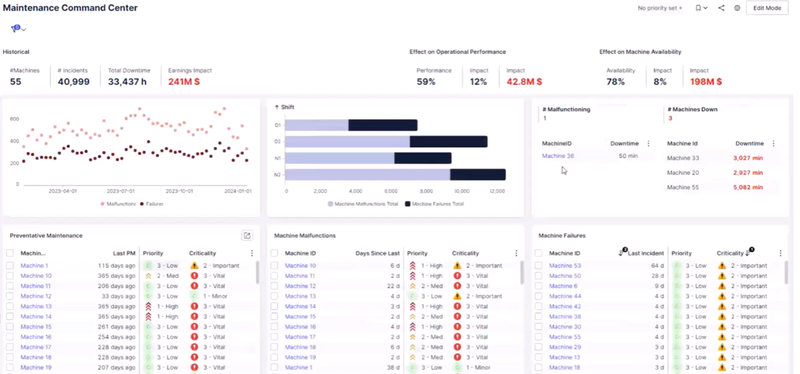Open the share icon in header

pyautogui.click(x=721, y=8)
